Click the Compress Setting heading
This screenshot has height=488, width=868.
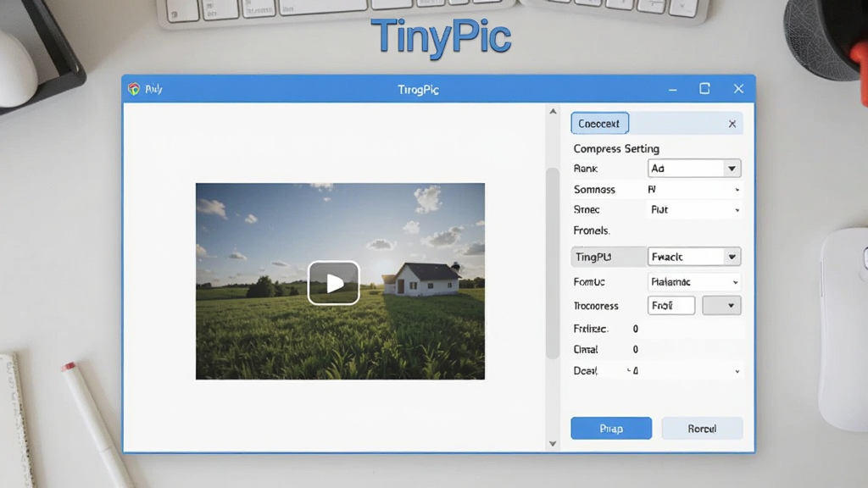[x=616, y=149]
